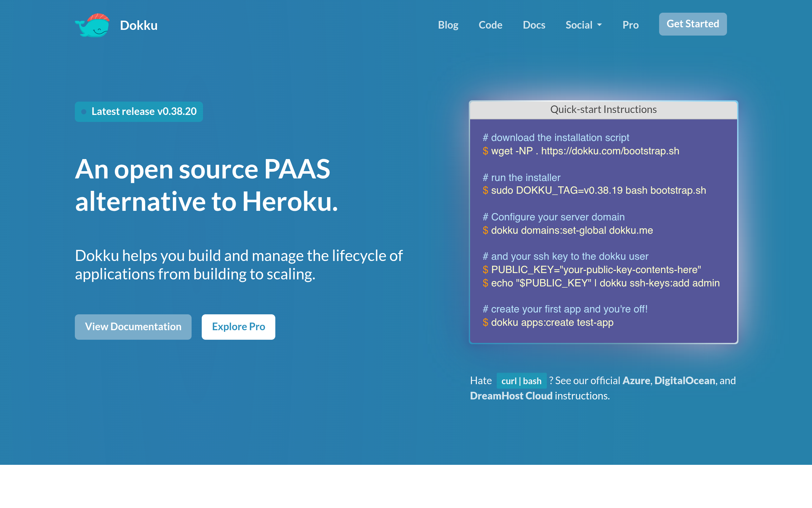Open the Pro nav link
Screen dimensions: 812x508
[631, 25]
